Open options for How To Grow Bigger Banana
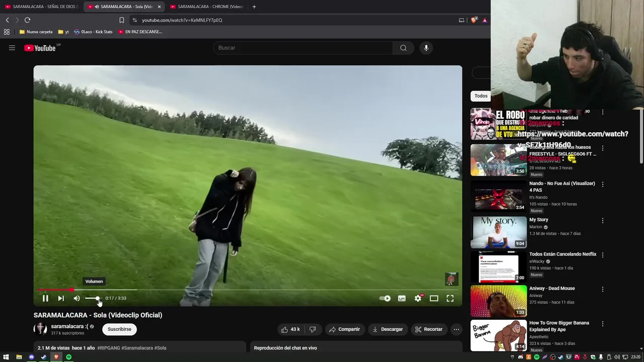644x362 pixels. 602,323
